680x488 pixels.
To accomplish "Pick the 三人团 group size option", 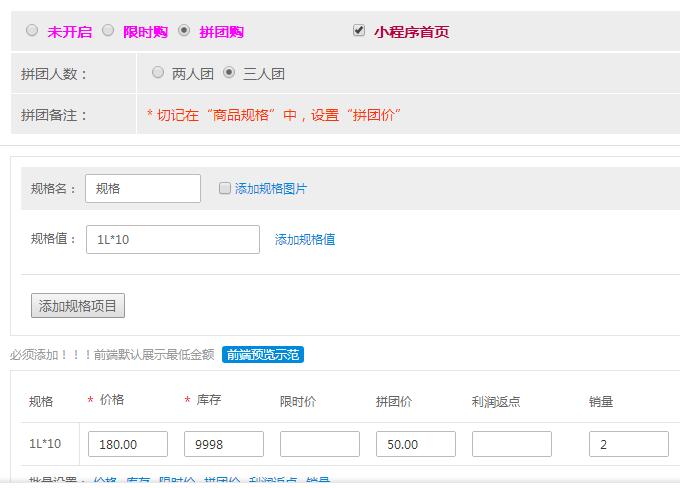I will pos(229,73).
